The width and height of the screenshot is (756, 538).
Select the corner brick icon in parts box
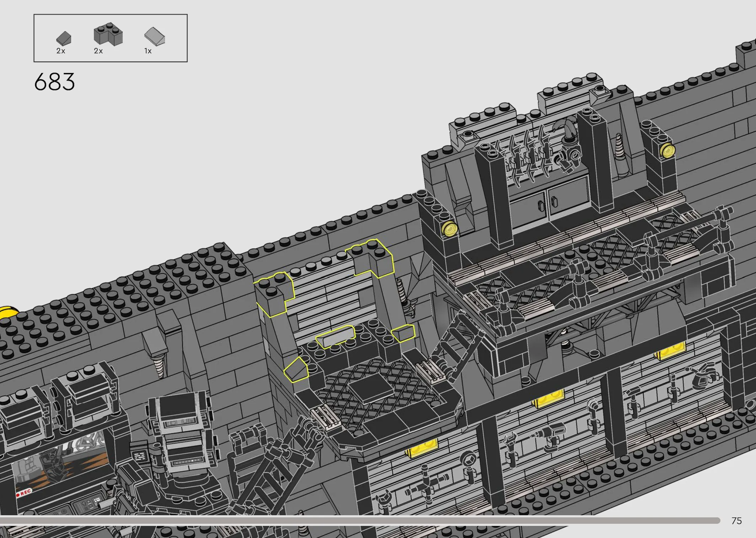108,35
